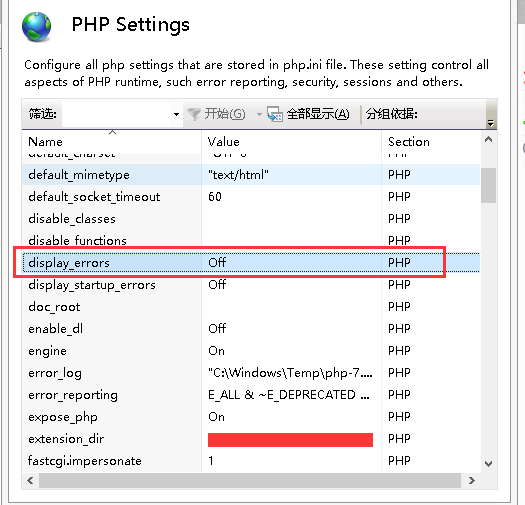Screen dimensions: 525x505
Task: Expand the Start (开始) button dropdown arrow
Action: [259, 115]
